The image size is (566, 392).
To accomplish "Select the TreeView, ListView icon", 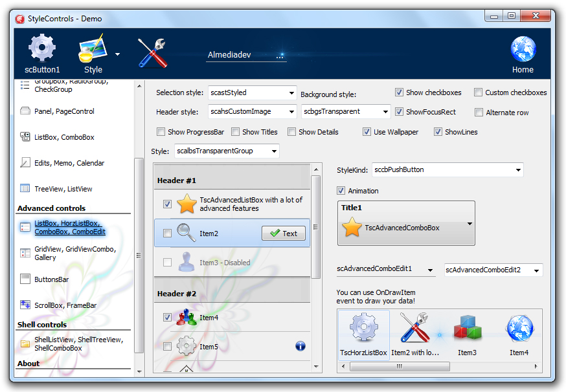I will (x=25, y=188).
